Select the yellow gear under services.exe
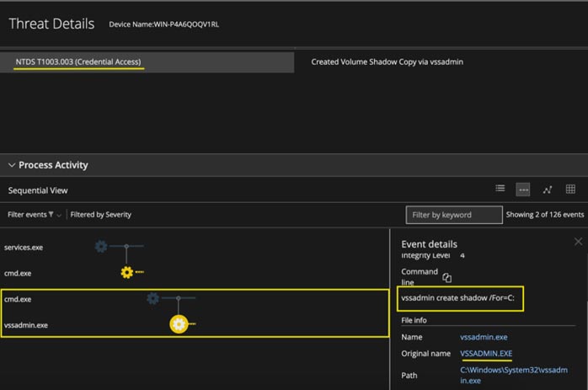This screenshot has width=588, height=390. 127,272
